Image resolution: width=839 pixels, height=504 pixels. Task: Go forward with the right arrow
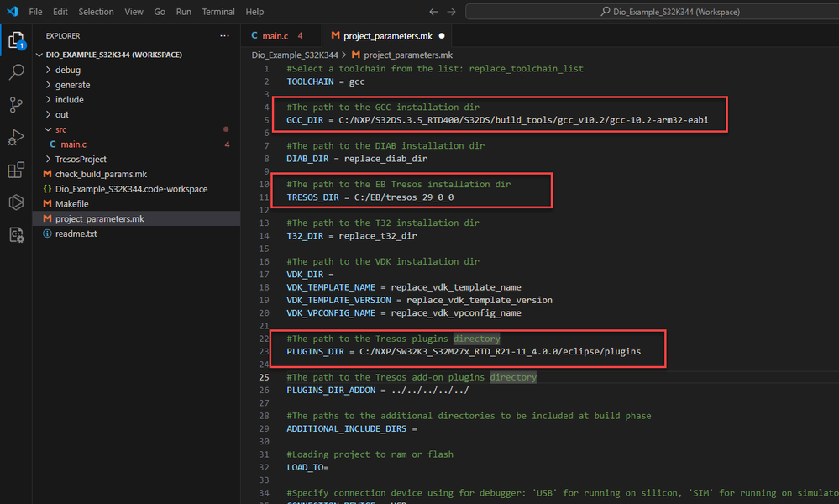pos(452,12)
